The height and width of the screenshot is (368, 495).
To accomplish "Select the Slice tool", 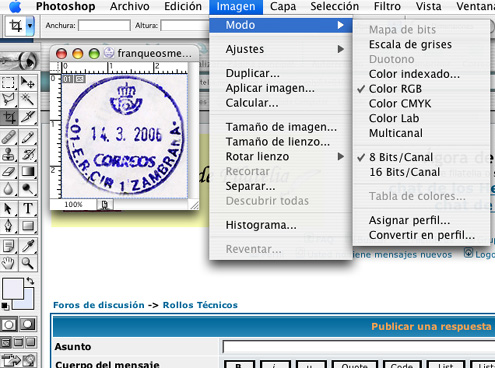I will click(x=28, y=117).
